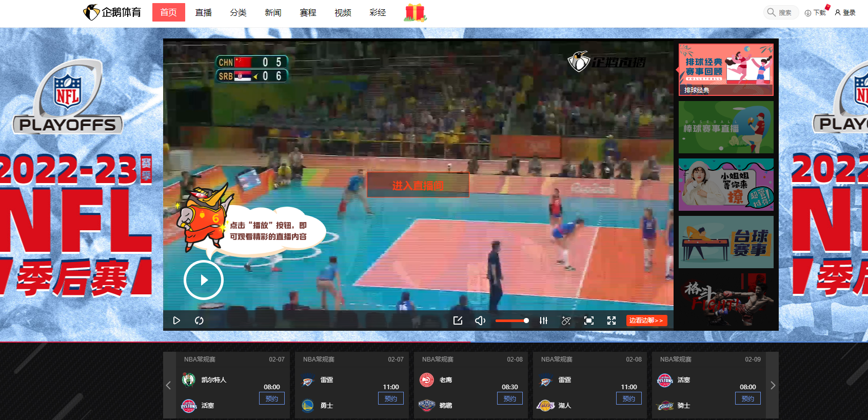Open the 排球经典 channel thumbnail

(x=726, y=70)
